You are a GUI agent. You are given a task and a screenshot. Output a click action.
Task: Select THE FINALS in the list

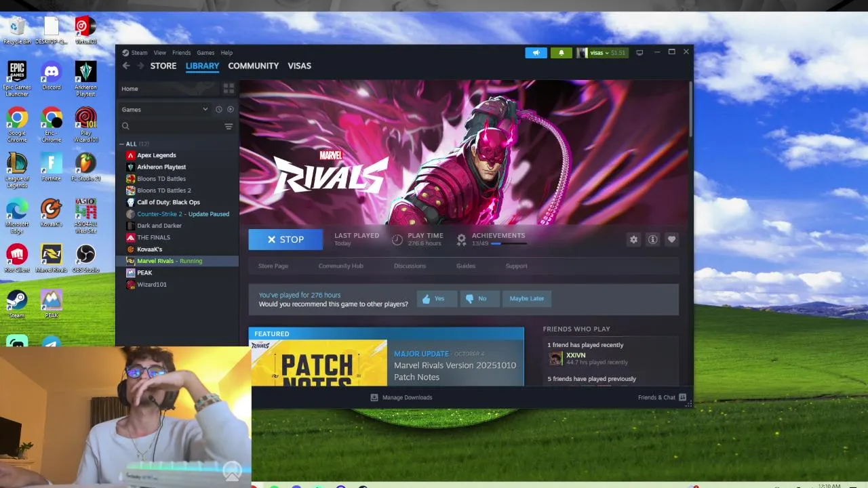(x=177, y=237)
